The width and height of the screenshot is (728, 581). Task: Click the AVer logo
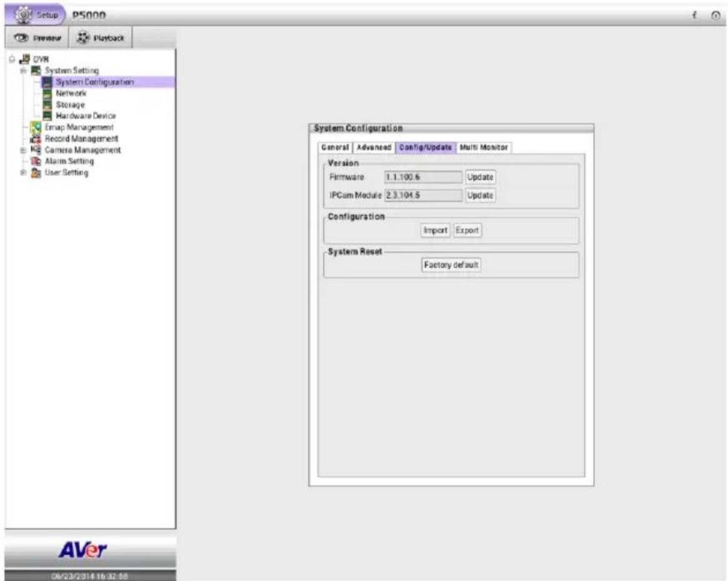pyautogui.click(x=82, y=550)
